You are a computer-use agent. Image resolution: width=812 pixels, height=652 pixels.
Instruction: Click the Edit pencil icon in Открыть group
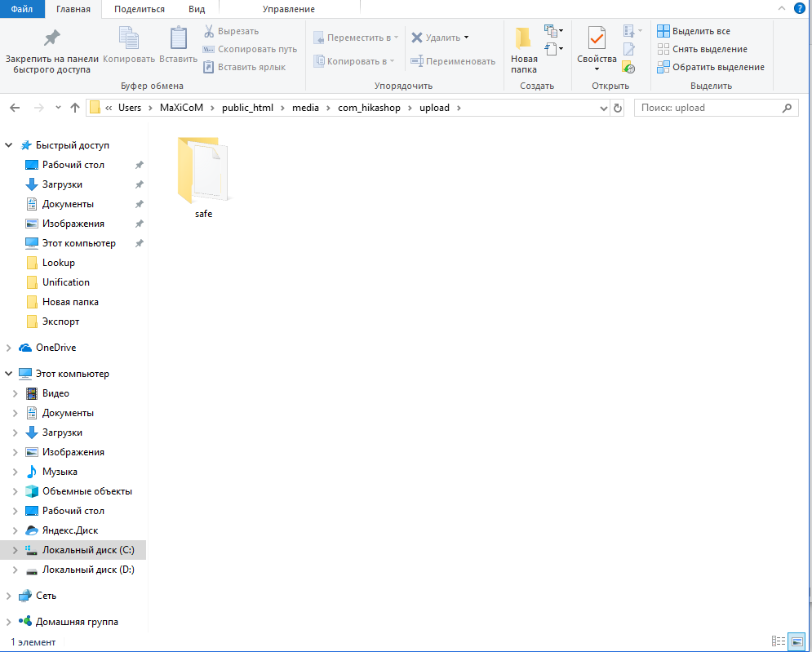pos(628,49)
